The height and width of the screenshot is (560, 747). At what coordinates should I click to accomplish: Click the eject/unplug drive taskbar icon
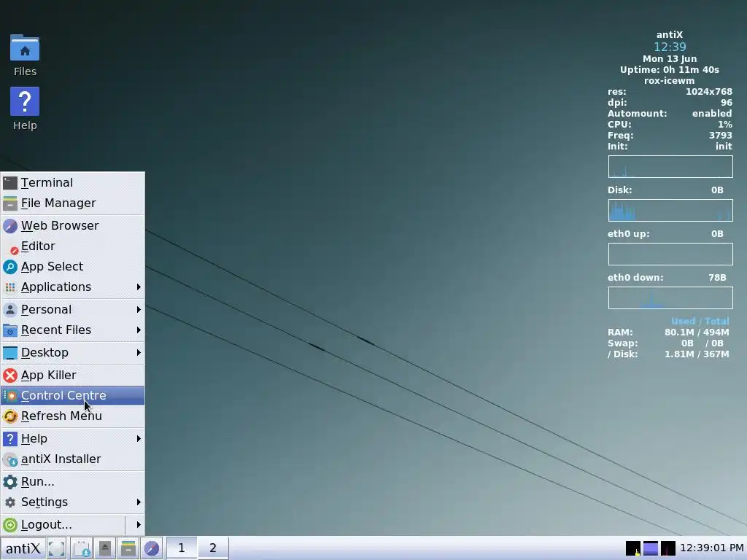tap(105, 548)
